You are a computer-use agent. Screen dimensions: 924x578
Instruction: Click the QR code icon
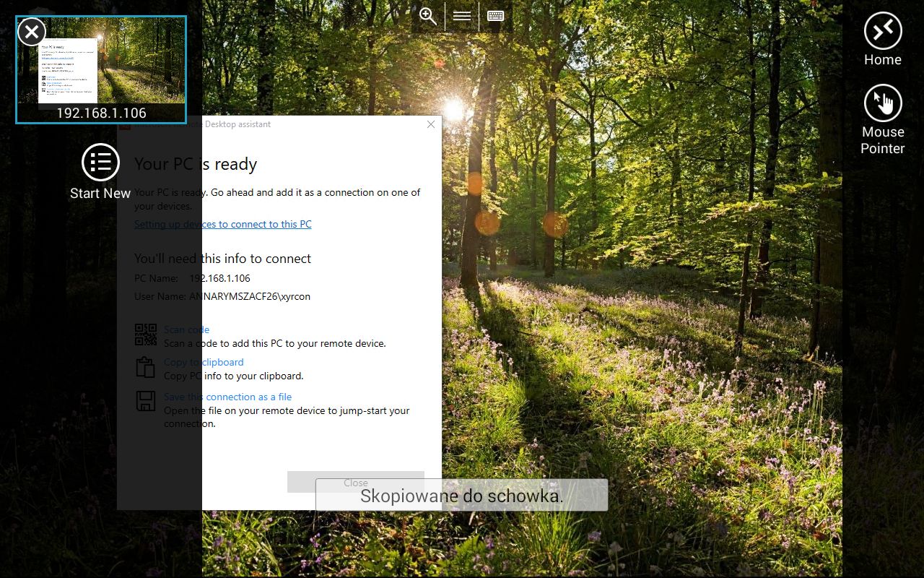click(146, 335)
